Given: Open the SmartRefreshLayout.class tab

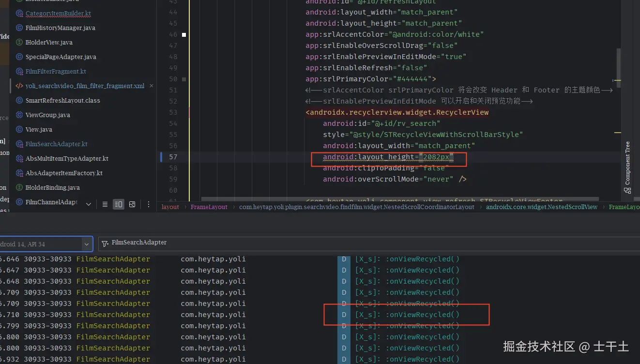Looking at the screenshot, I should (62, 100).
